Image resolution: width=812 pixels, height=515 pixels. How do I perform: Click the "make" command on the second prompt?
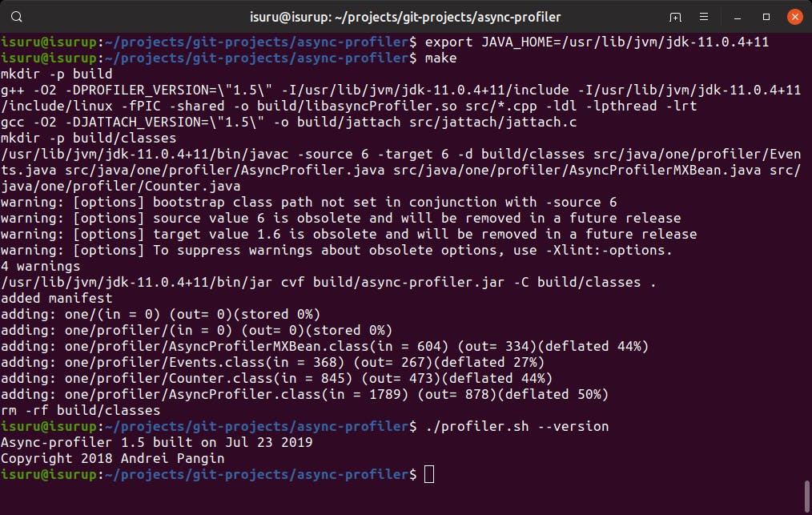pos(440,58)
